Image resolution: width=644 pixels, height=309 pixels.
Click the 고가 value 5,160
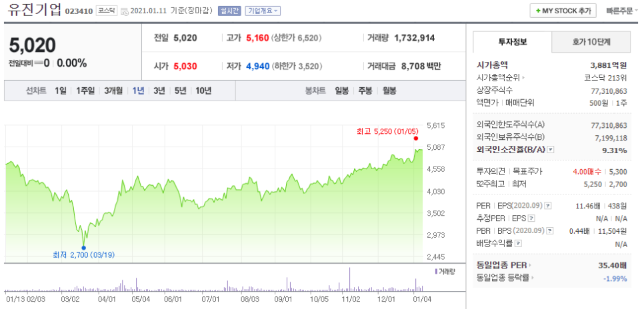tap(257, 38)
